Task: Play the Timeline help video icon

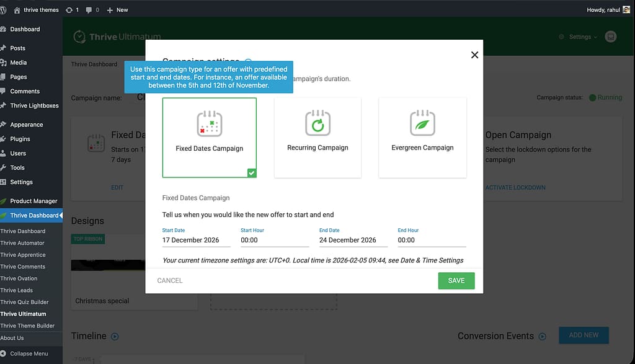Action: coord(115,336)
